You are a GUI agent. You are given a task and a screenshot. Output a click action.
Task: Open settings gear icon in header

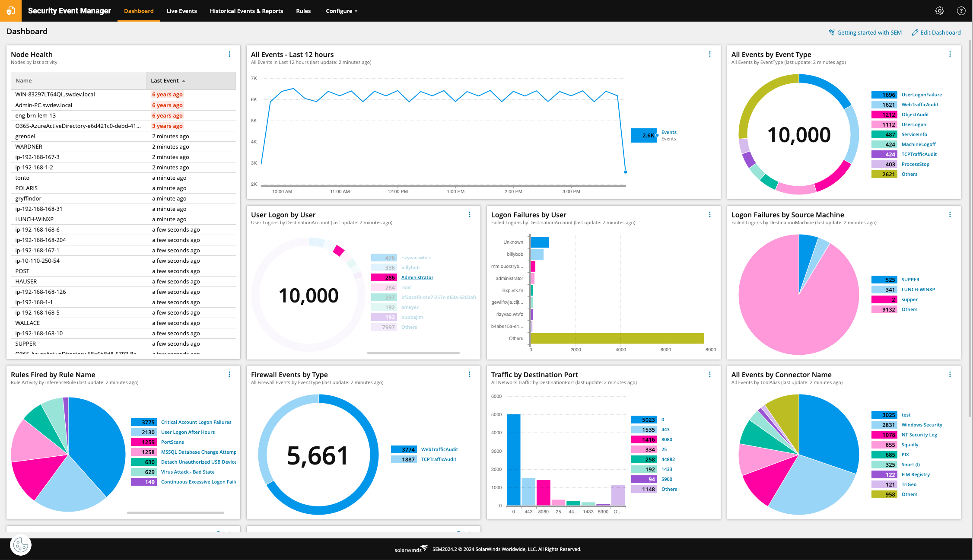(x=939, y=11)
